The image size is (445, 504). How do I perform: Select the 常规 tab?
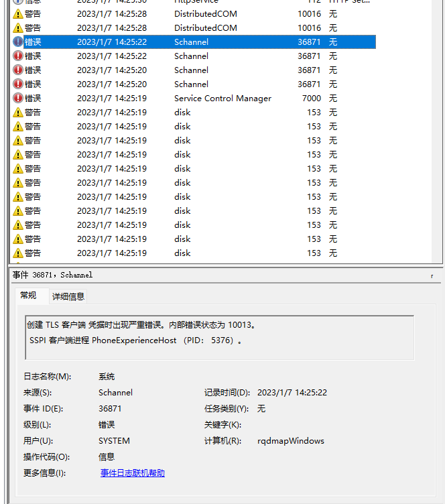point(28,296)
